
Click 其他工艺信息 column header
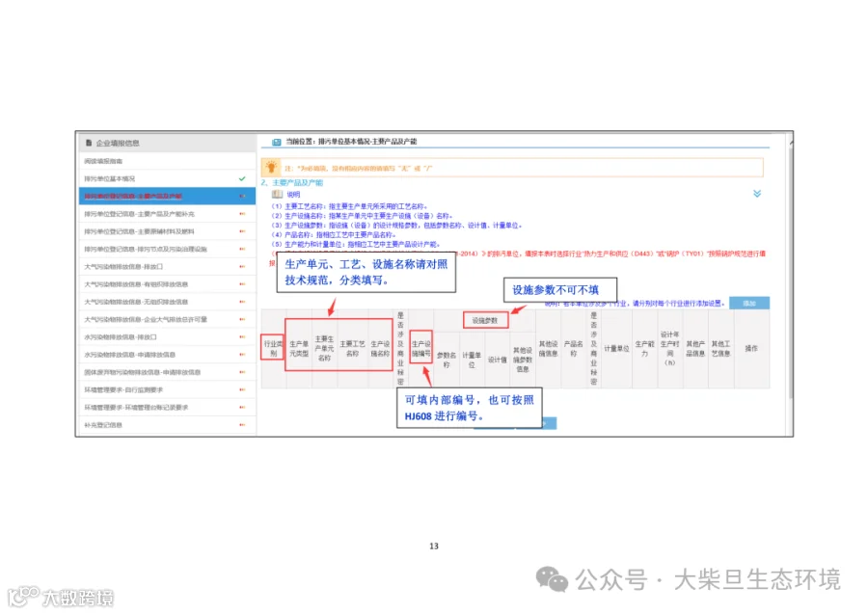pyautogui.click(x=720, y=349)
